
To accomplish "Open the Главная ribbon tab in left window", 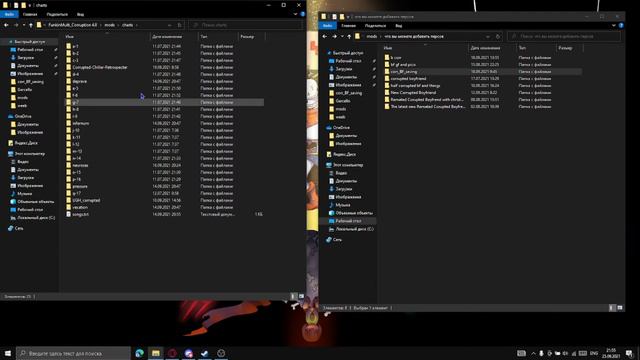I will pos(30,14).
